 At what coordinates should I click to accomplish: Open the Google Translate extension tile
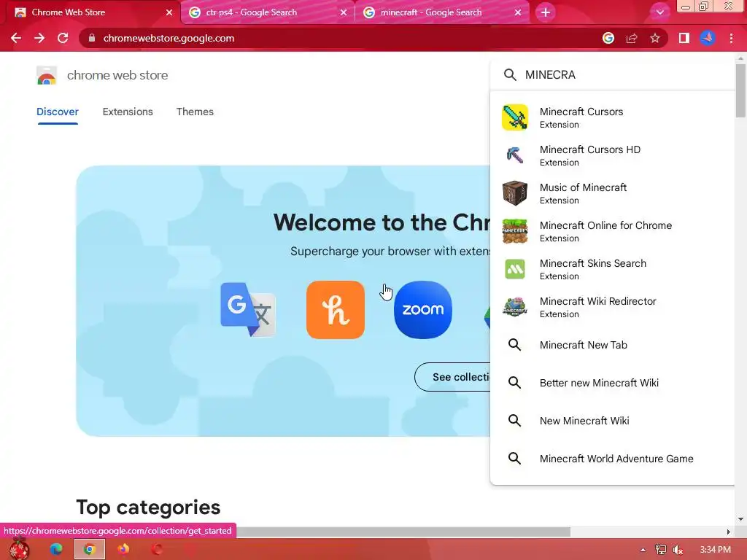click(248, 309)
